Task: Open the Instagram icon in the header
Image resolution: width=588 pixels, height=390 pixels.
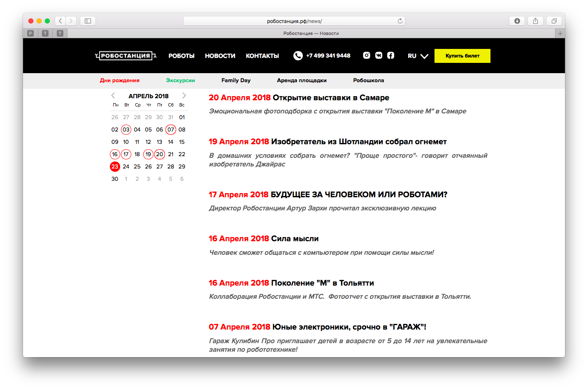Action: (367, 55)
